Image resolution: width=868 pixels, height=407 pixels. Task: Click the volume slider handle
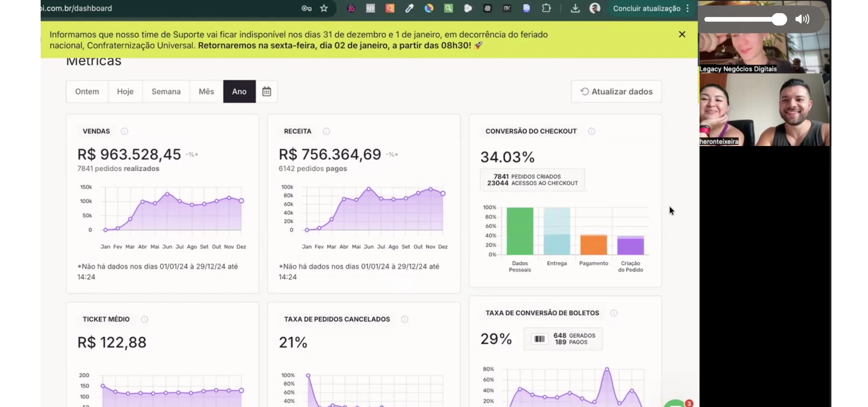780,19
